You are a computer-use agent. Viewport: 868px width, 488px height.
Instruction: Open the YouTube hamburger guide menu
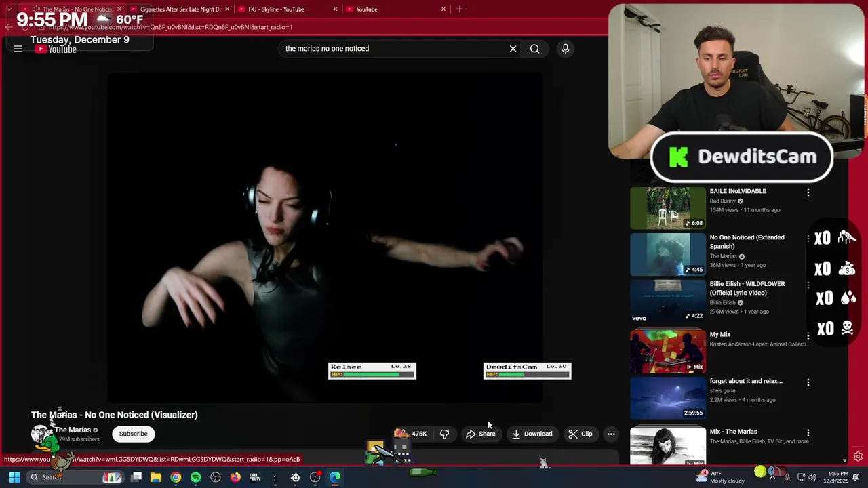(x=18, y=49)
